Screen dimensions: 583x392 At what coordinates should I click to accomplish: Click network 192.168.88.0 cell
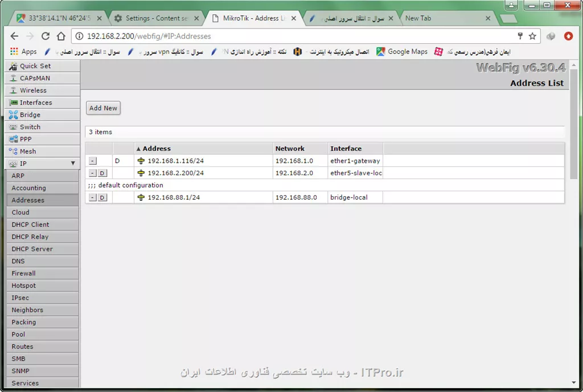click(x=300, y=197)
